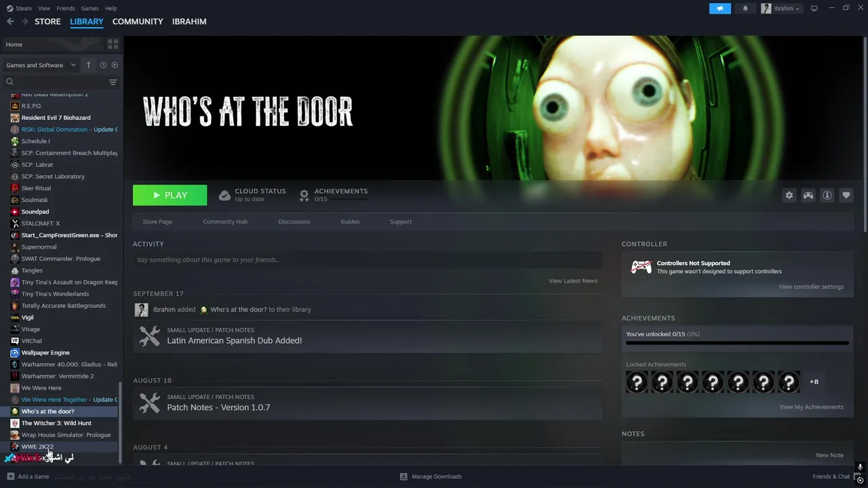This screenshot has height=488, width=868.
Task: Click the Add a Game plus icon
Action: [10, 476]
